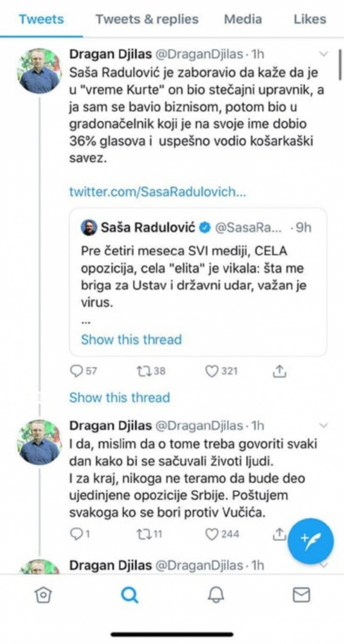Show this thread below first tweet
The width and height of the screenshot is (344, 644).
pyautogui.click(x=119, y=397)
